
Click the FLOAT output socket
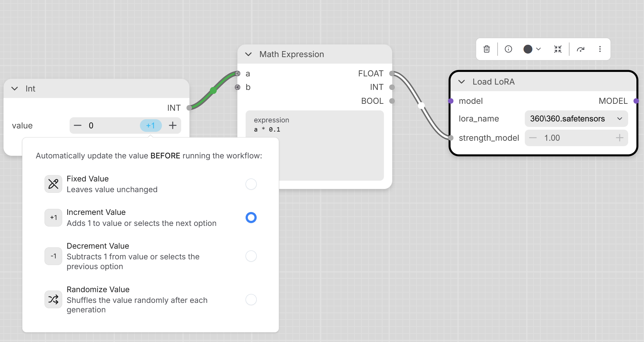(x=392, y=74)
